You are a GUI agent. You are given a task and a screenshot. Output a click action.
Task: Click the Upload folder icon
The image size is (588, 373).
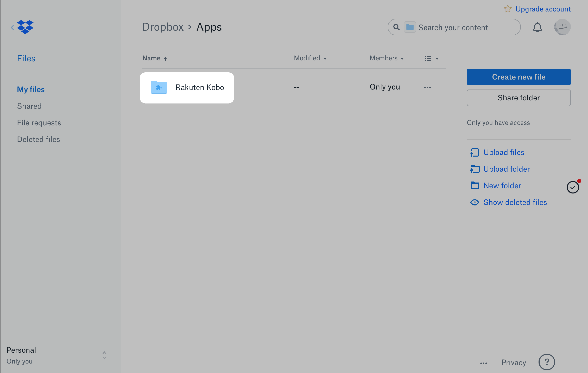coord(474,169)
